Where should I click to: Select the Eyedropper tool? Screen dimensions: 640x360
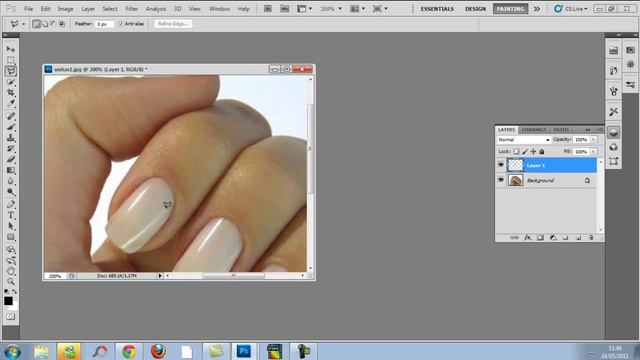click(x=11, y=104)
